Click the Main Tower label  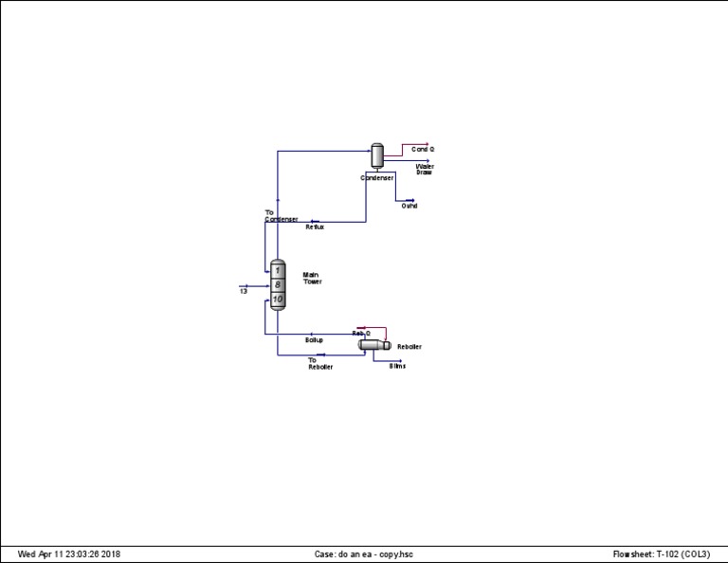click(x=312, y=278)
